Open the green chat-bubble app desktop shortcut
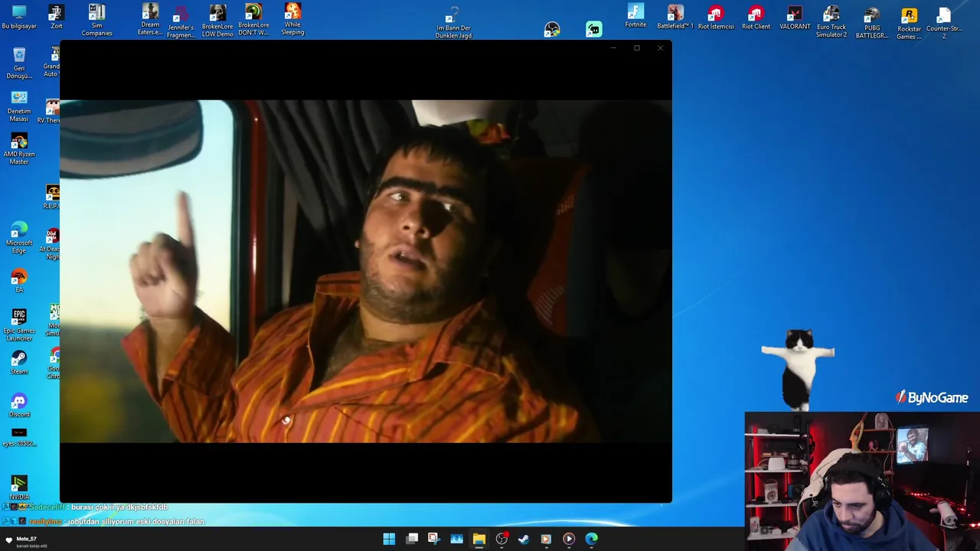This screenshot has width=980, height=551. click(x=594, y=29)
